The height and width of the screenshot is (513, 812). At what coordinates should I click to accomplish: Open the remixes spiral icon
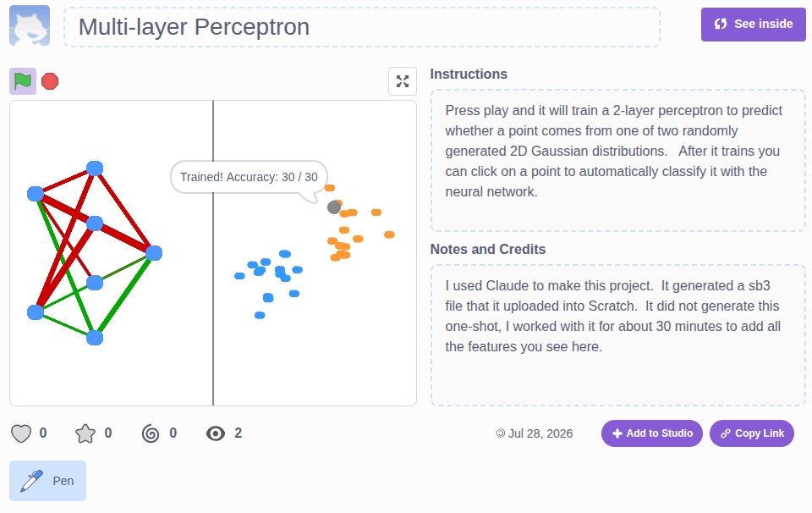[151, 433]
